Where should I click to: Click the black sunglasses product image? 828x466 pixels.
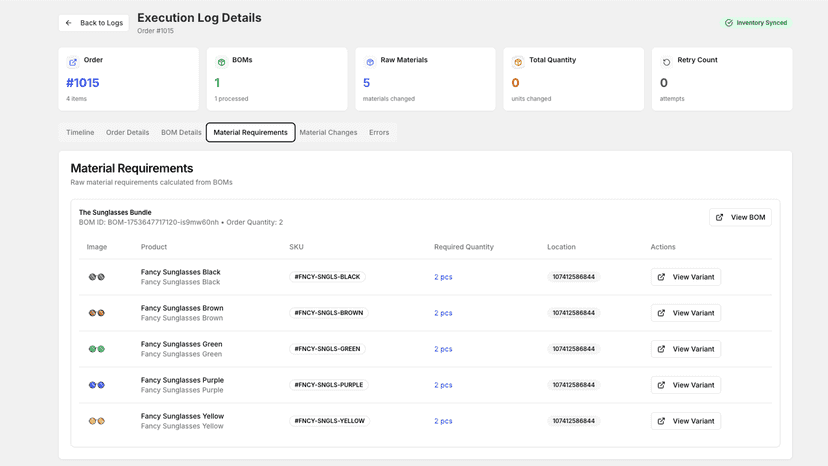97,277
